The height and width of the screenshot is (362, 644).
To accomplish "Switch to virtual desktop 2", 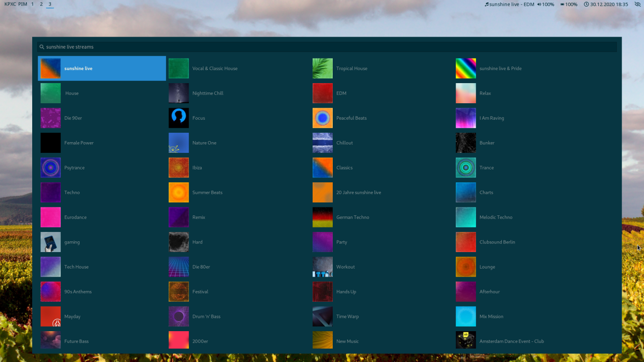I will tap(41, 4).
